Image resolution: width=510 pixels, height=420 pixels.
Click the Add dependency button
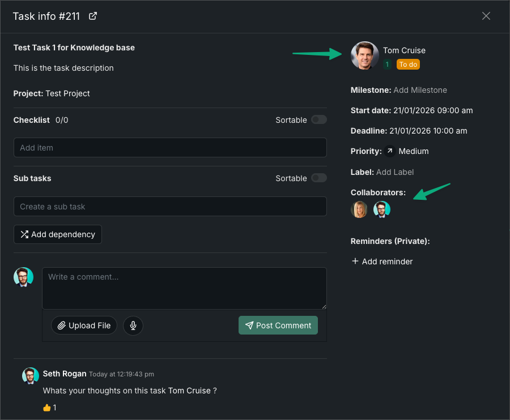(x=58, y=234)
